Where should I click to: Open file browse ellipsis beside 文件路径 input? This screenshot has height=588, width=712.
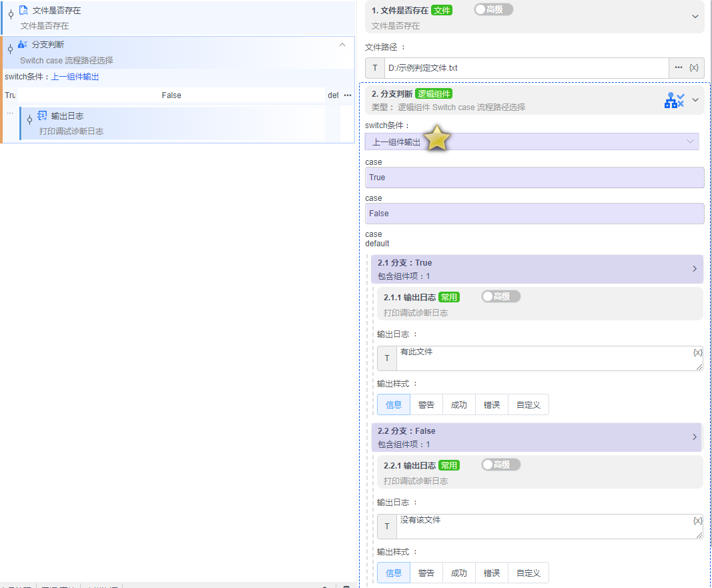(x=679, y=67)
